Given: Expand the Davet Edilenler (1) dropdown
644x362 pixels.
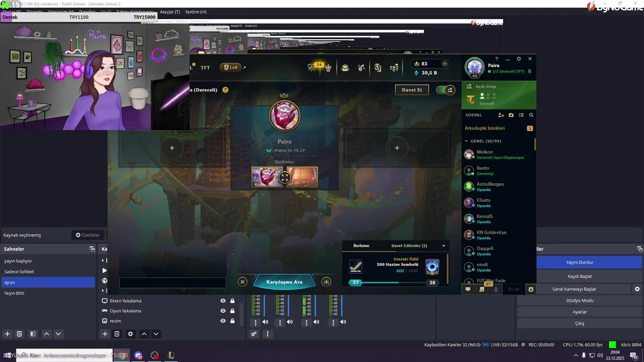Looking at the screenshot, I should (x=444, y=246).
